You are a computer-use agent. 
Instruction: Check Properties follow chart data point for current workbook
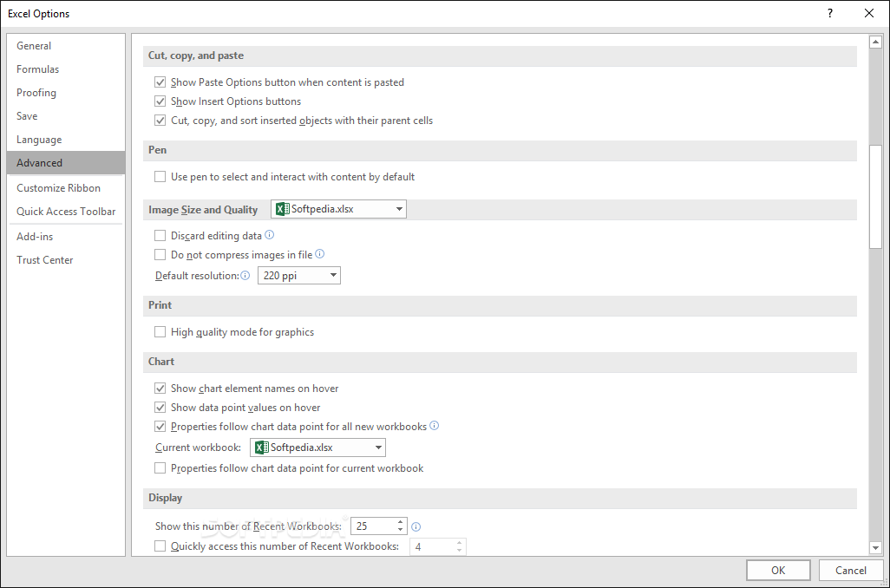(160, 468)
